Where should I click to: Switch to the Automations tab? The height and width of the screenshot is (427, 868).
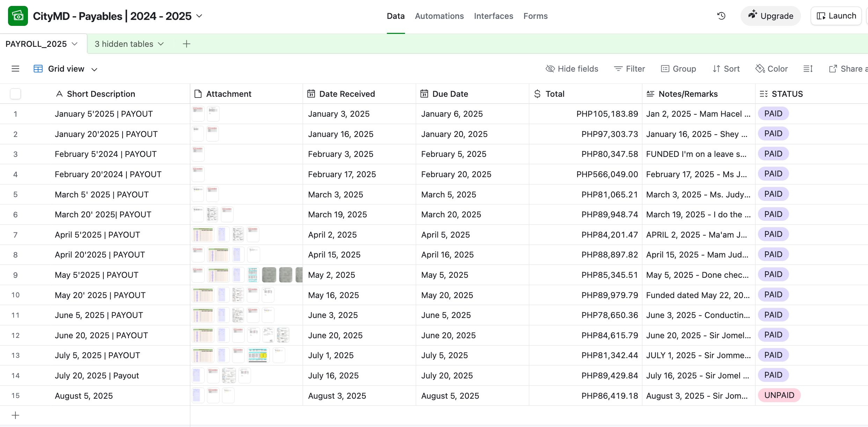[439, 16]
